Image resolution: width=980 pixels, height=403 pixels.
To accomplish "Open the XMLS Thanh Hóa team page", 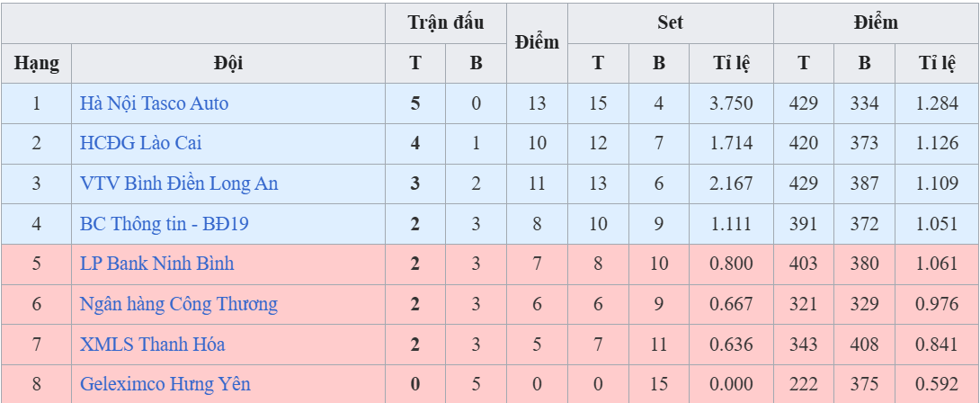I will 152,345.
